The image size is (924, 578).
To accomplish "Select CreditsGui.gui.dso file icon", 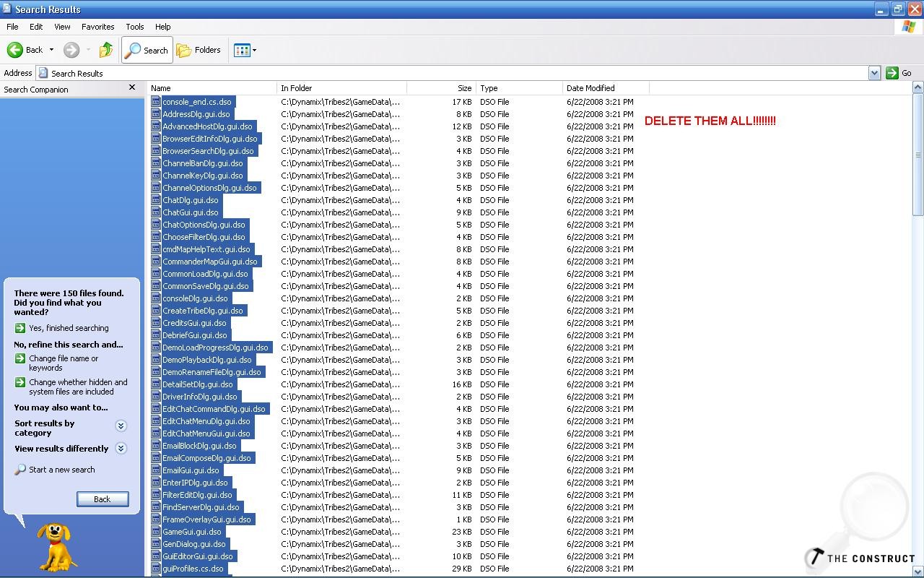I will [x=156, y=323].
